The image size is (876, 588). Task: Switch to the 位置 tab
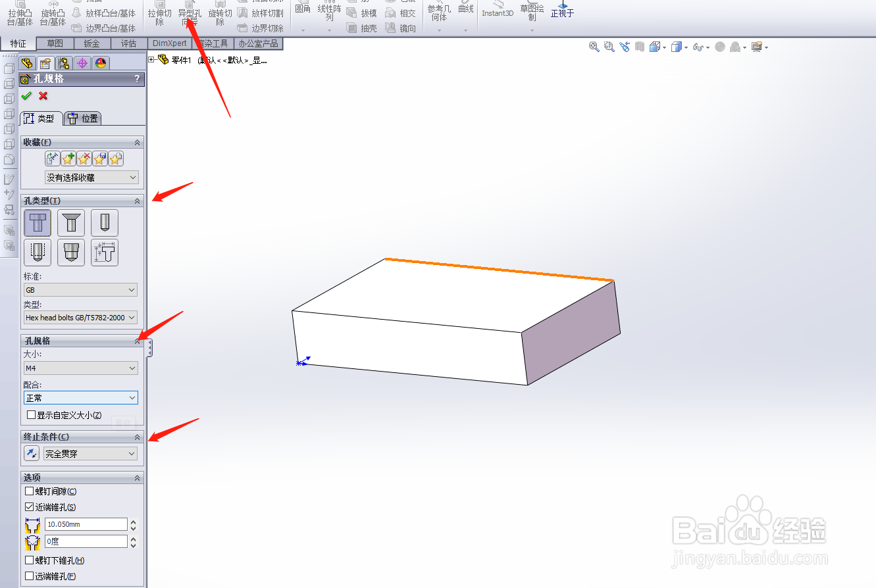pyautogui.click(x=83, y=118)
